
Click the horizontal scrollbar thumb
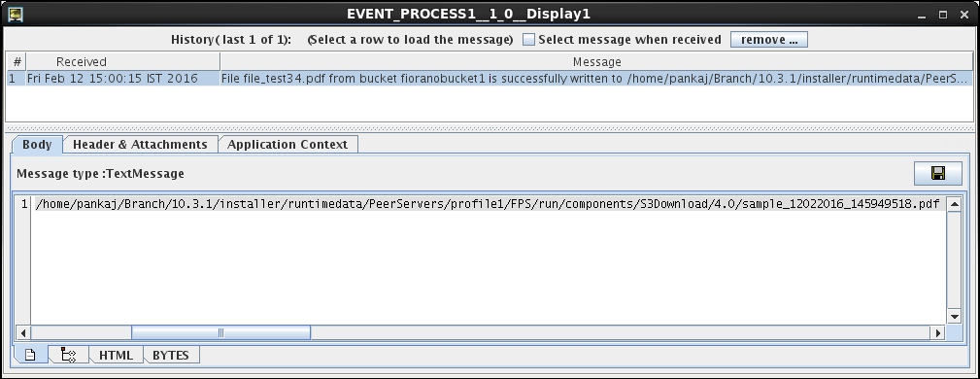[220, 332]
